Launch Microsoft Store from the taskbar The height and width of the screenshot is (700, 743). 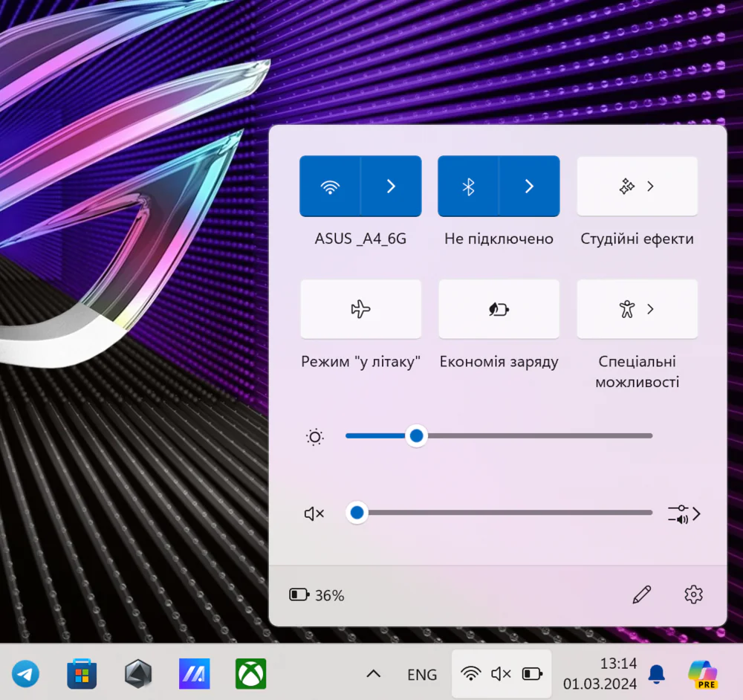click(82, 673)
